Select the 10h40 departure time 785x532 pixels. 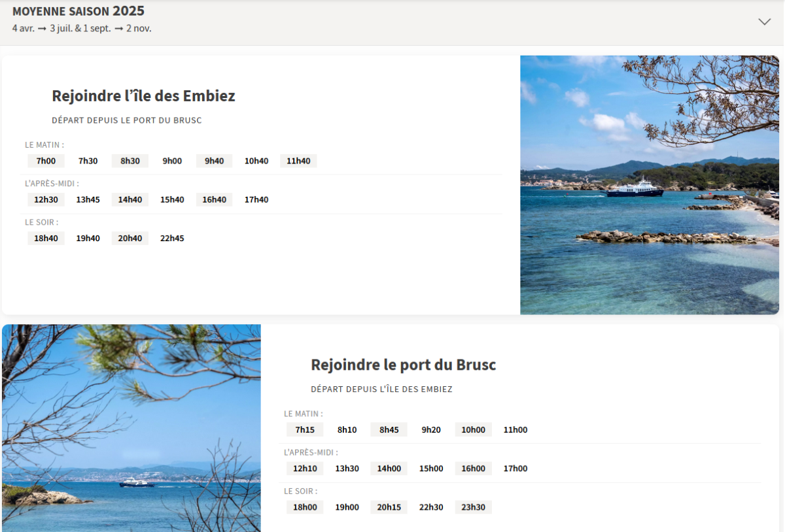256,161
